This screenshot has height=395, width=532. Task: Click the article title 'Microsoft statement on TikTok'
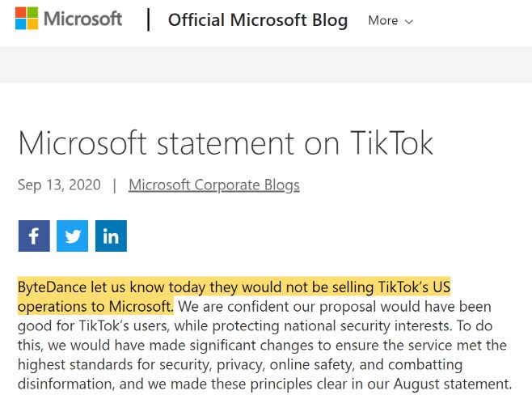point(226,142)
